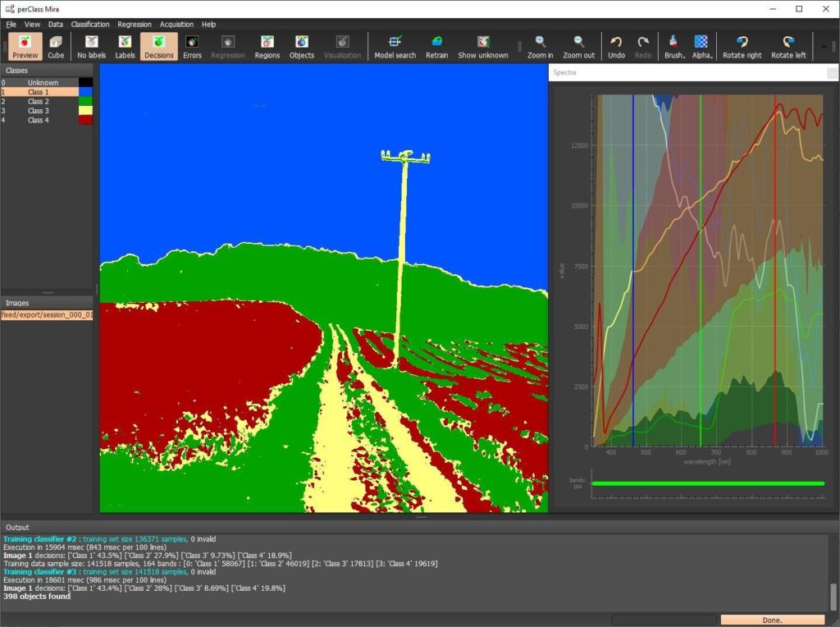
Task: Enable the No labels display mode
Action: (x=91, y=46)
